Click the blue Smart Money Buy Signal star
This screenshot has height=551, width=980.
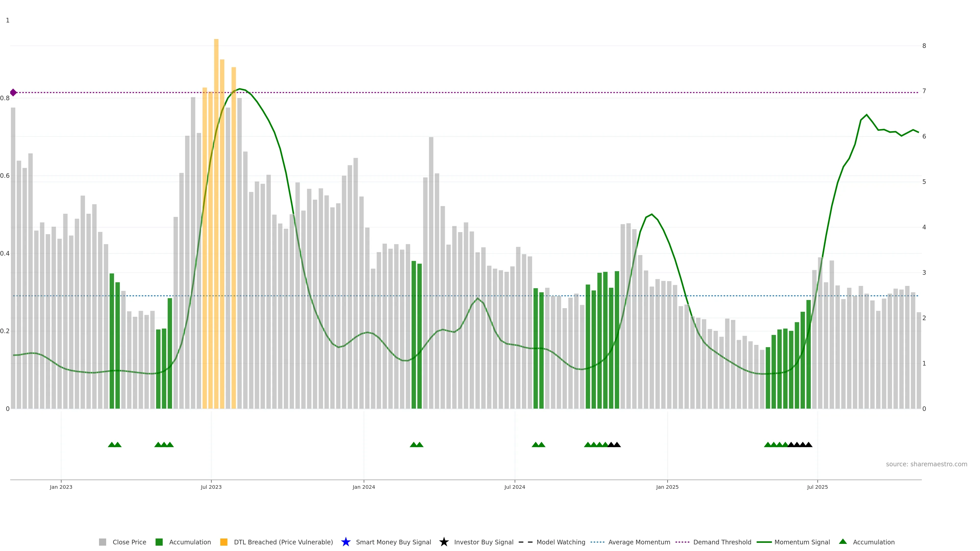tap(346, 542)
